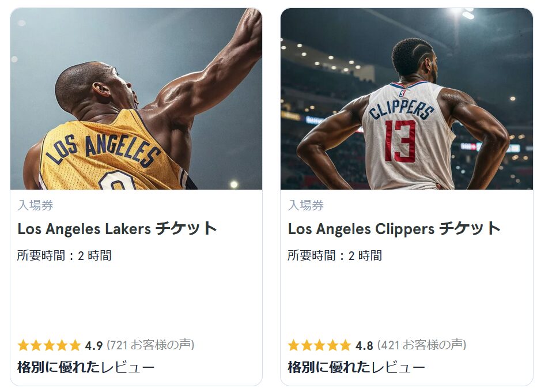Viewport: 537px width, 392px height.
Task: Click the last star of Clippers rating
Action: point(345,345)
